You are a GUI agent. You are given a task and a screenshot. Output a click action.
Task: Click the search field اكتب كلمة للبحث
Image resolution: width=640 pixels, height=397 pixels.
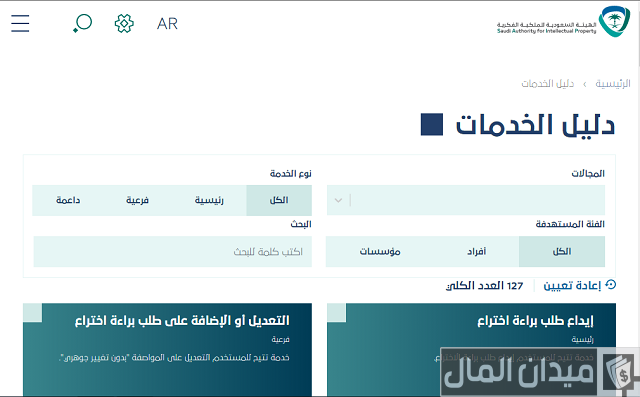[173, 251]
